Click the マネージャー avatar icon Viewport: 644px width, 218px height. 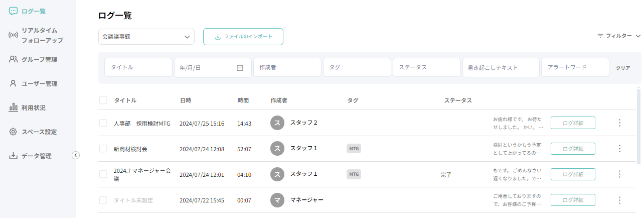click(277, 200)
